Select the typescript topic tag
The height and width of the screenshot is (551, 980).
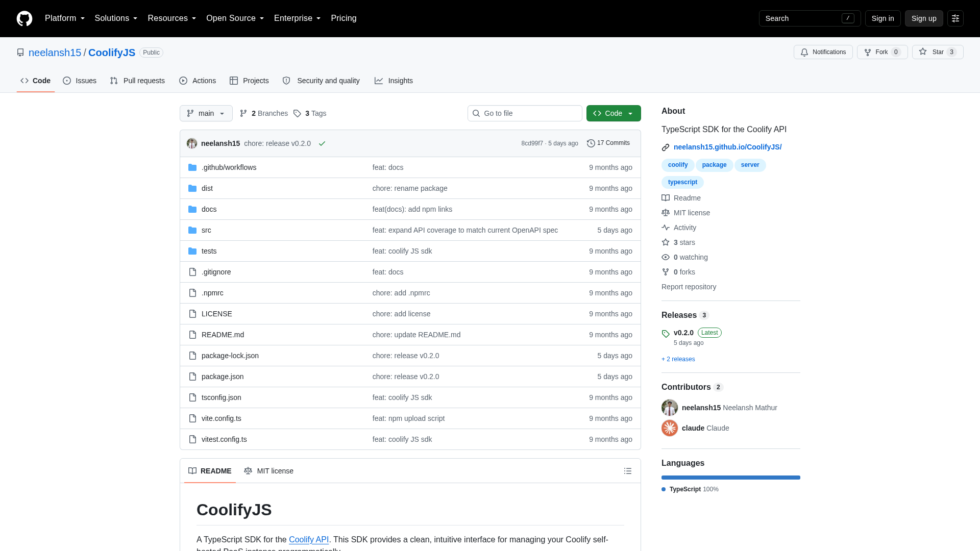682,182
